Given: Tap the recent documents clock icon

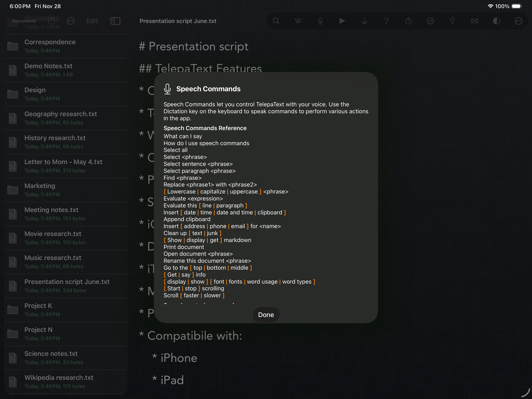Looking at the screenshot, I should [51, 21].
